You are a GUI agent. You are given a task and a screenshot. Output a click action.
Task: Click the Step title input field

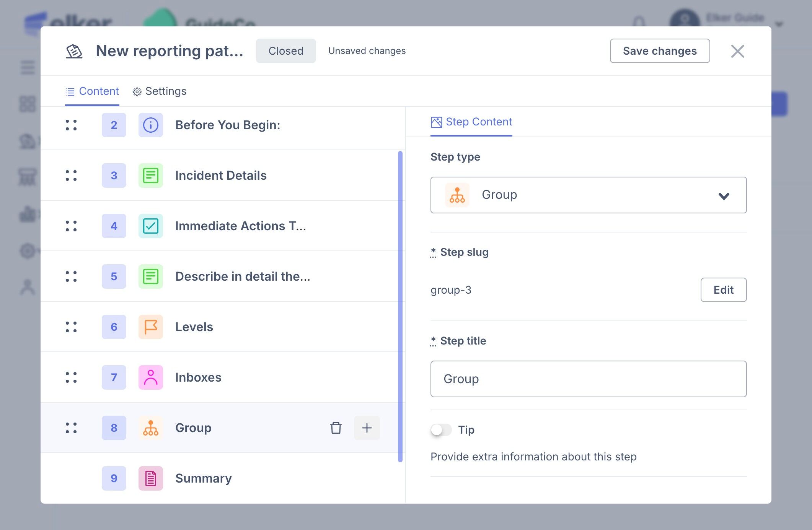coord(588,379)
